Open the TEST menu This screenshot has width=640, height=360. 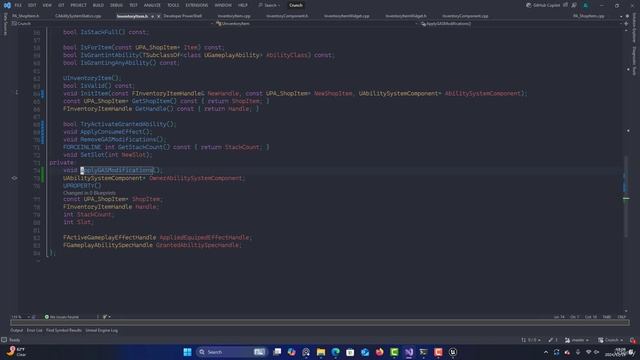(133, 5)
